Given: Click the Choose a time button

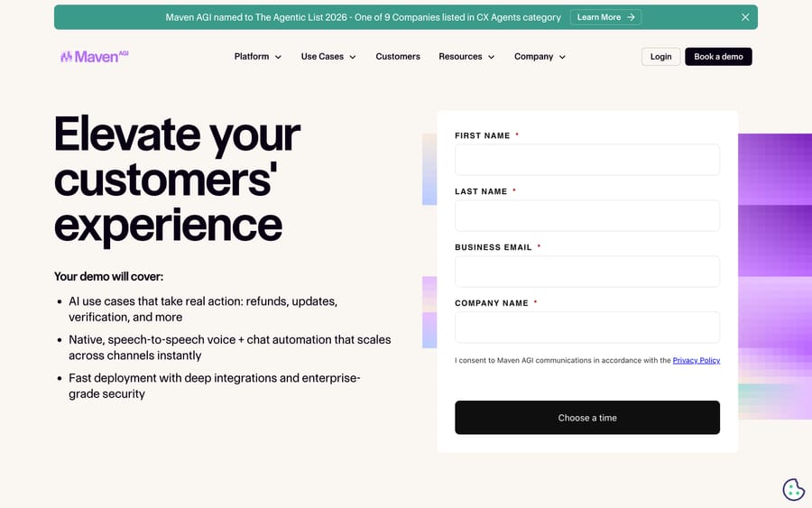Looking at the screenshot, I should [x=587, y=418].
